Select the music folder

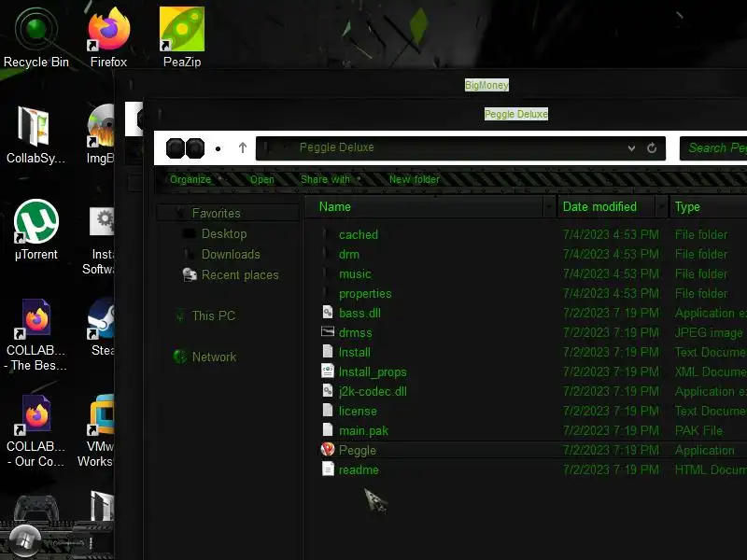[355, 273]
